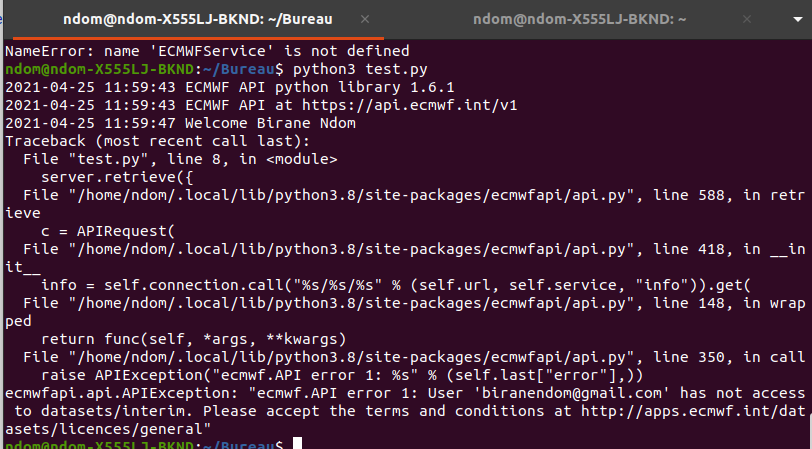
Task: Click the 'File "test.py", line 8' traceback entry
Action: pyautogui.click(x=180, y=159)
